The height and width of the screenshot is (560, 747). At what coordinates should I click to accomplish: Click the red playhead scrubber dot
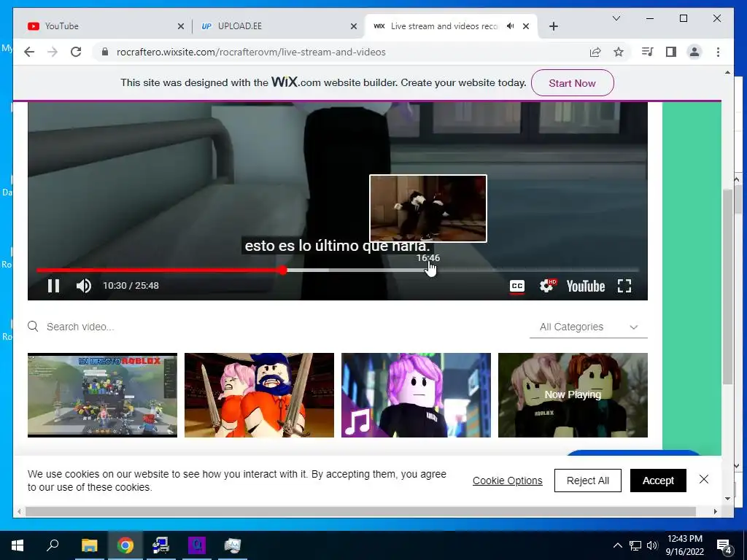tap(283, 270)
